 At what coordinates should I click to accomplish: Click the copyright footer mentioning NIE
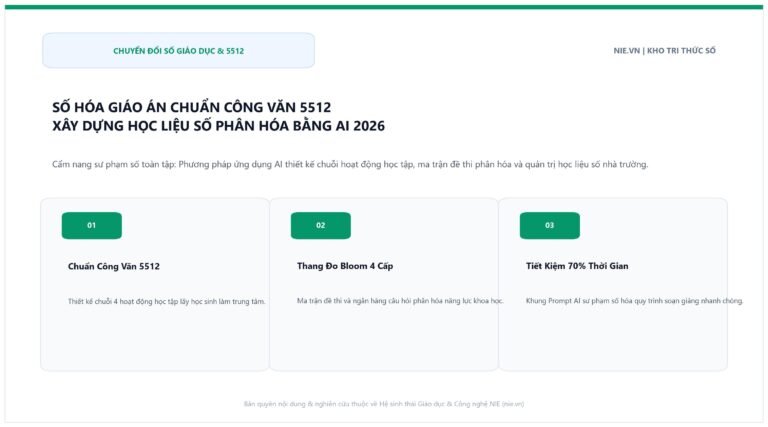coord(384,404)
